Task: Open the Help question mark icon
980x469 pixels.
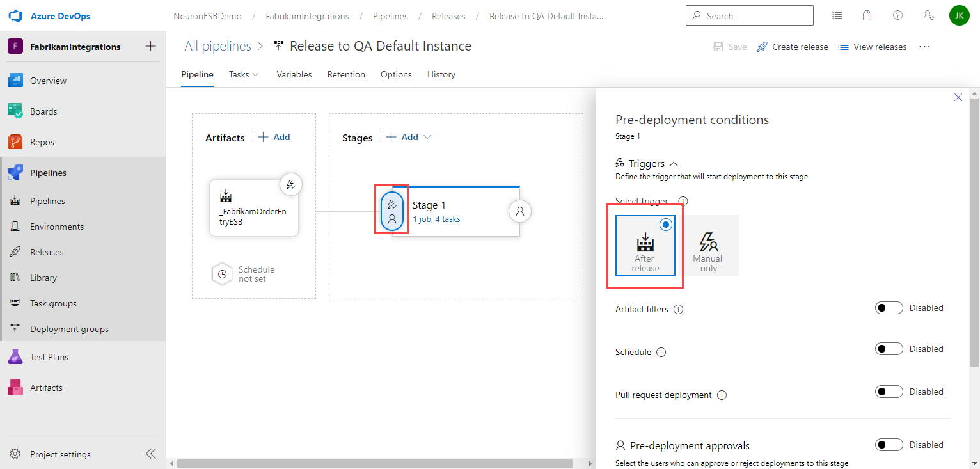Action: coord(898,15)
